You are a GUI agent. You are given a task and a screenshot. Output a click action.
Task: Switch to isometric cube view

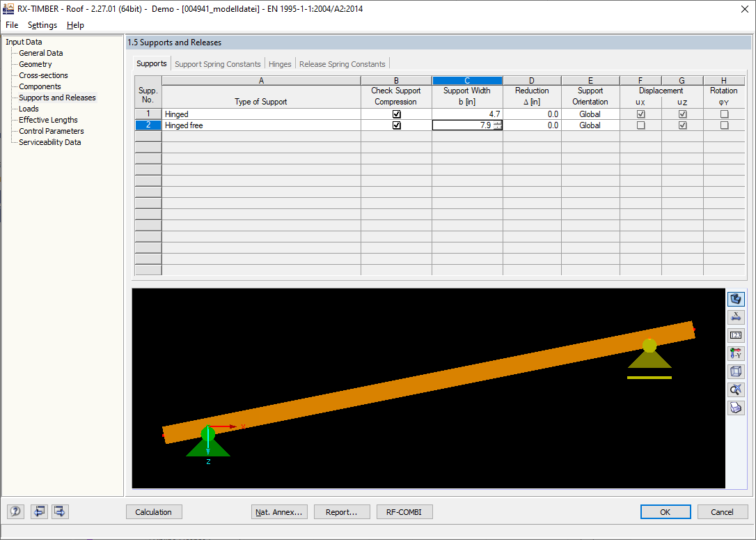(736, 371)
